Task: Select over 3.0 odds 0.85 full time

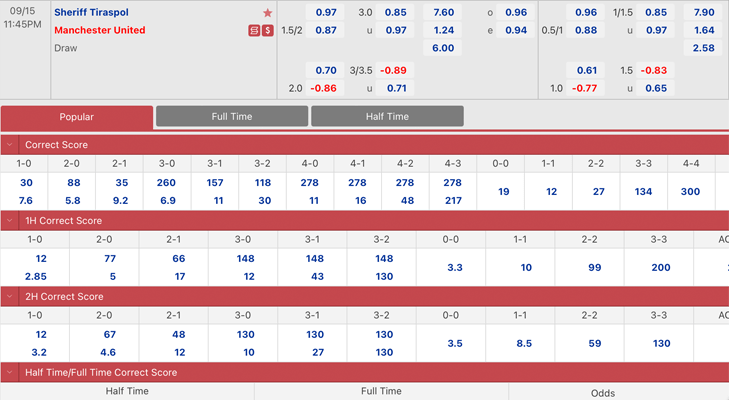Action: 395,13
